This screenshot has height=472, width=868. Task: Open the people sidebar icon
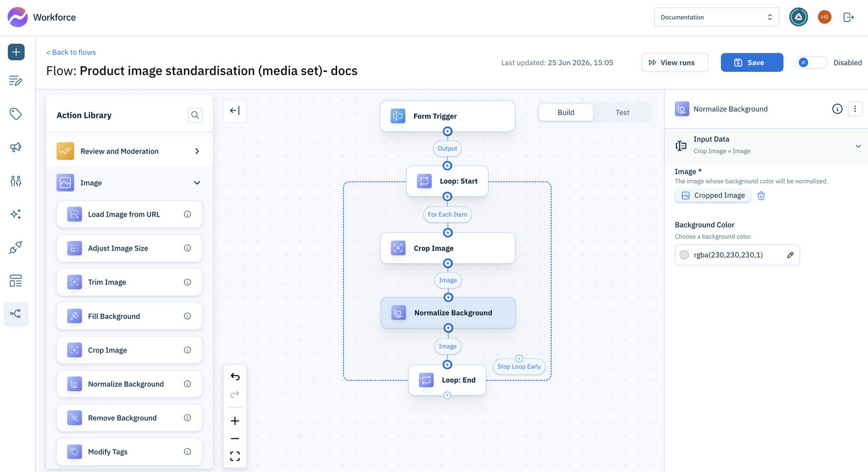click(16, 180)
